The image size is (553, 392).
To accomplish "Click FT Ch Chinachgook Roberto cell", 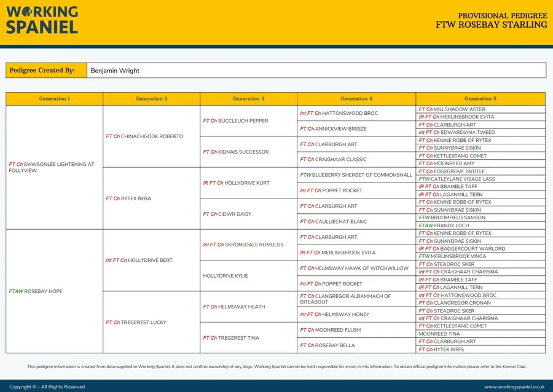I will 144,136.
